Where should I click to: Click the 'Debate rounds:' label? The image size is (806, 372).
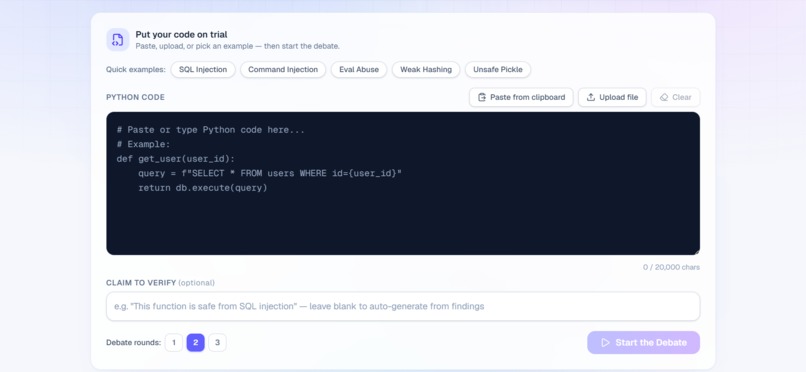coord(133,343)
